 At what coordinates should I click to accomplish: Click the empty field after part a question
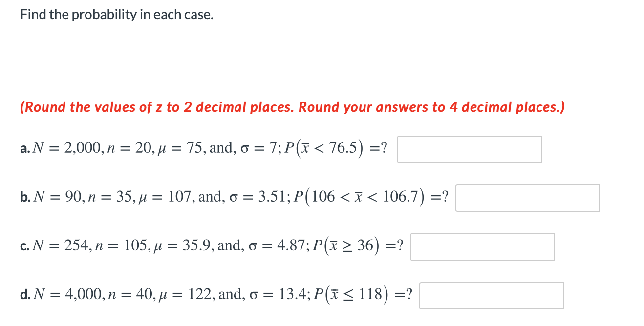click(469, 149)
